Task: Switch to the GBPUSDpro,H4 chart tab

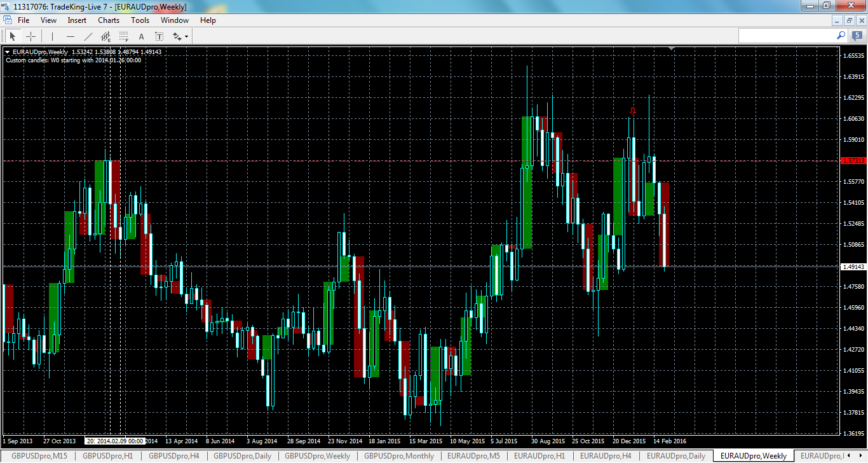Action: [x=173, y=456]
